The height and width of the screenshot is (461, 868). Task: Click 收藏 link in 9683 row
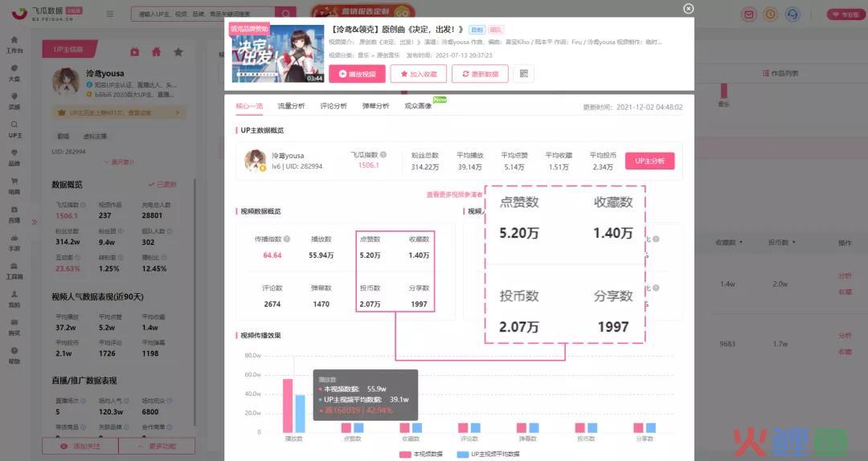pyautogui.click(x=845, y=352)
